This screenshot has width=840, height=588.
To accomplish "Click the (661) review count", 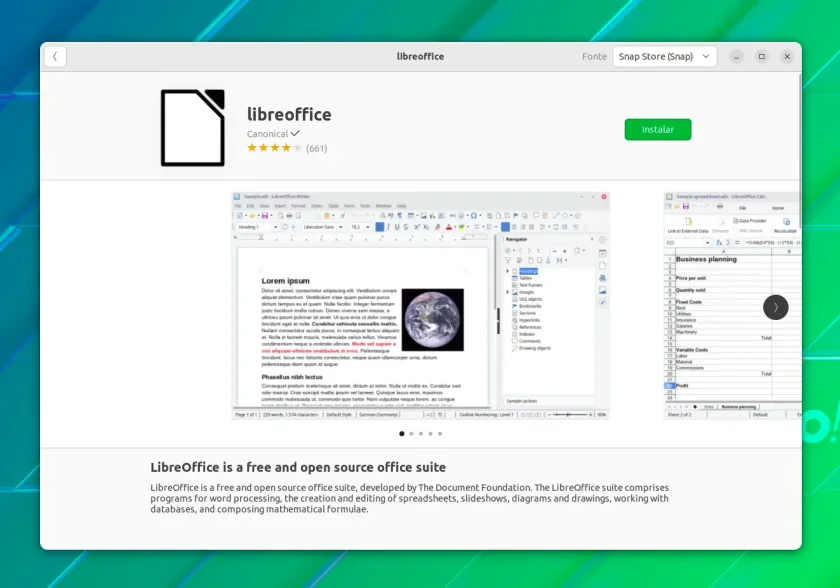I will click(317, 148).
